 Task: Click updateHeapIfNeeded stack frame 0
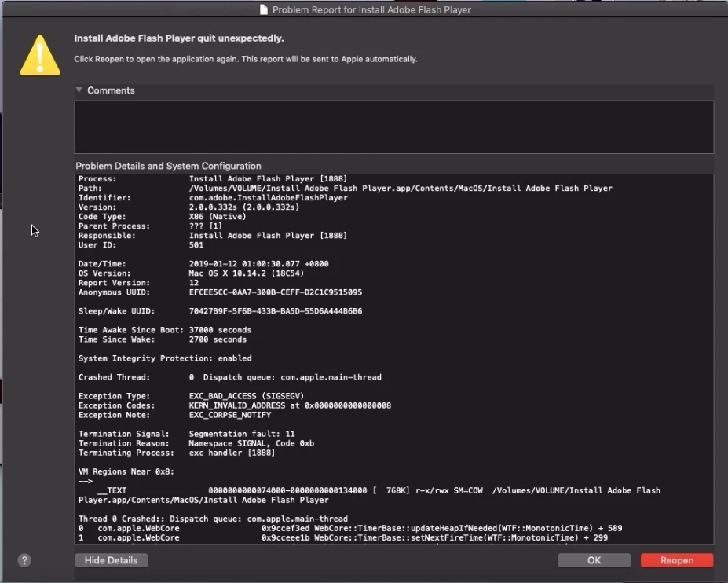coord(350,528)
